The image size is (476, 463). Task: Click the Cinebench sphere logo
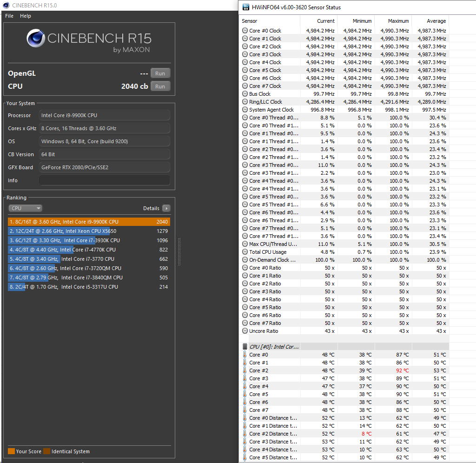(36, 39)
